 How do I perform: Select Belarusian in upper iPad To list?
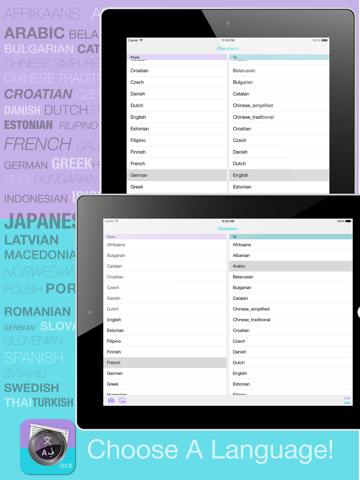pyautogui.click(x=279, y=71)
